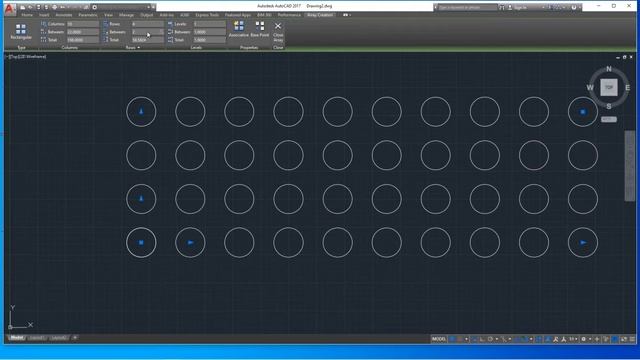Image resolution: width=640 pixels, height=360 pixels.
Task: Select the arrow grip in the top-left circle
Action: click(x=141, y=111)
